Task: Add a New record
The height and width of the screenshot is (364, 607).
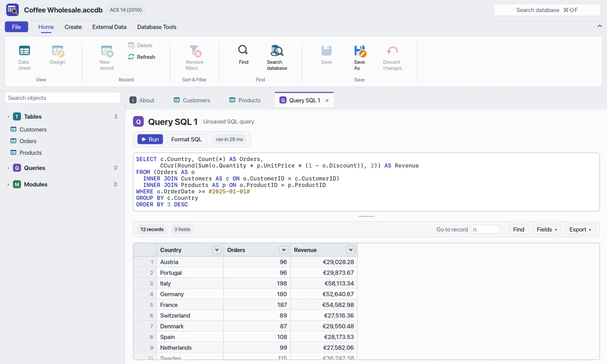Action: [107, 57]
